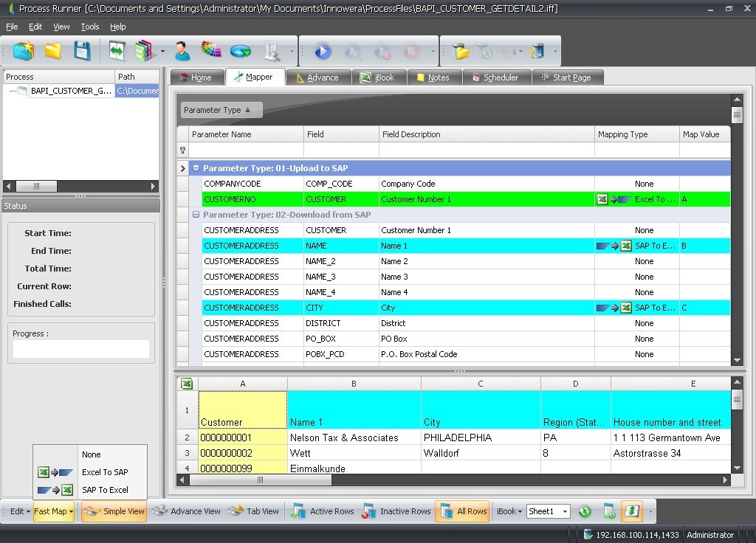Click the Run play button in toolbar
756x543 pixels.
click(x=322, y=52)
